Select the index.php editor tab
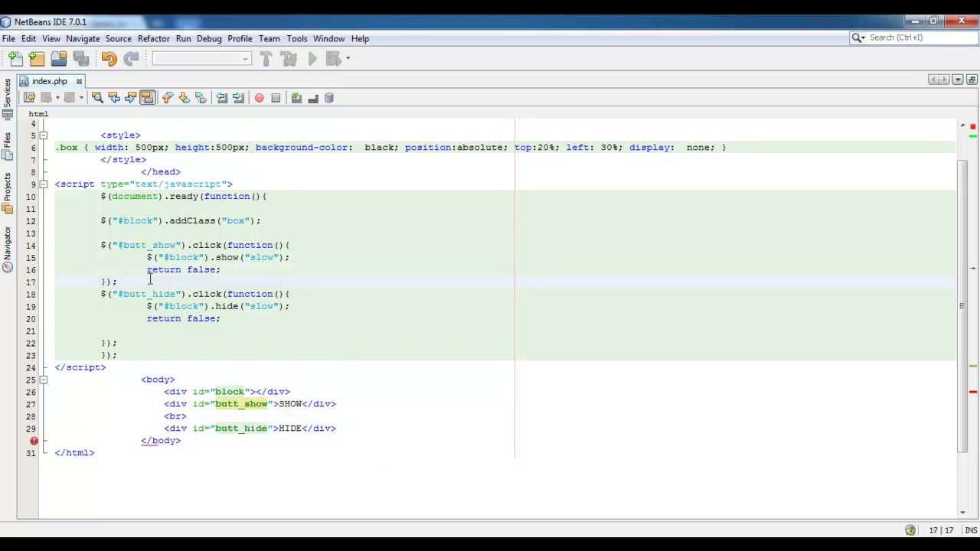The image size is (980, 551). click(x=50, y=81)
